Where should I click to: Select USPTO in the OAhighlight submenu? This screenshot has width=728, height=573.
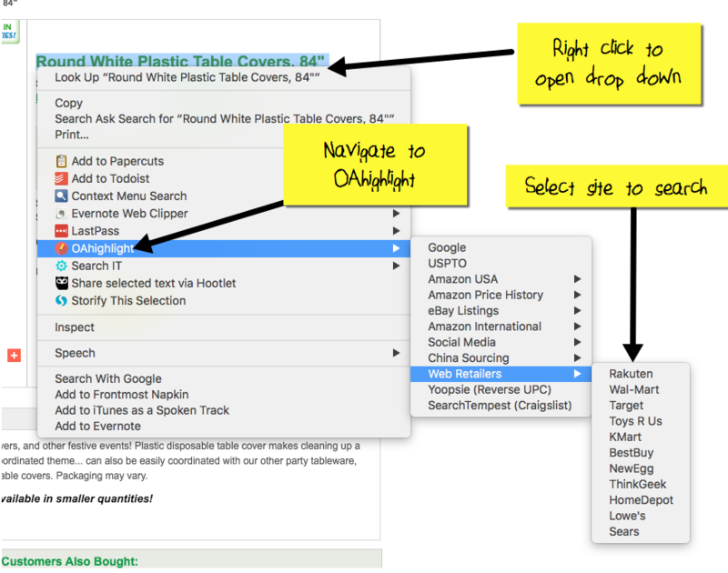click(501, 263)
